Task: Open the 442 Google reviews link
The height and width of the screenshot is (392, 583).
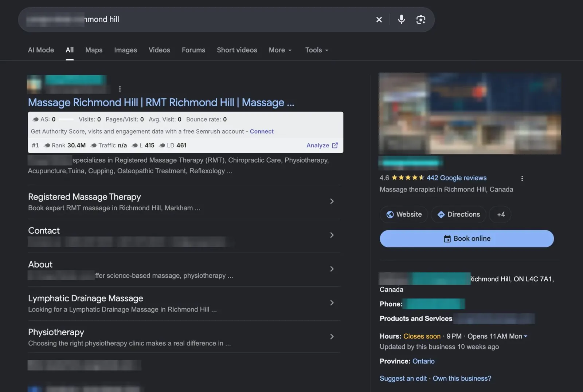Action: tap(457, 178)
